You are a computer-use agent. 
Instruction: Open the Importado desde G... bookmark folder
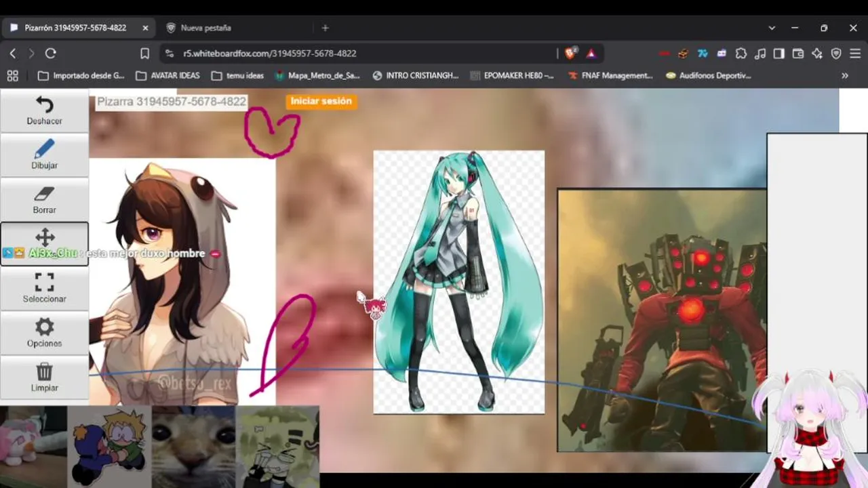81,76
